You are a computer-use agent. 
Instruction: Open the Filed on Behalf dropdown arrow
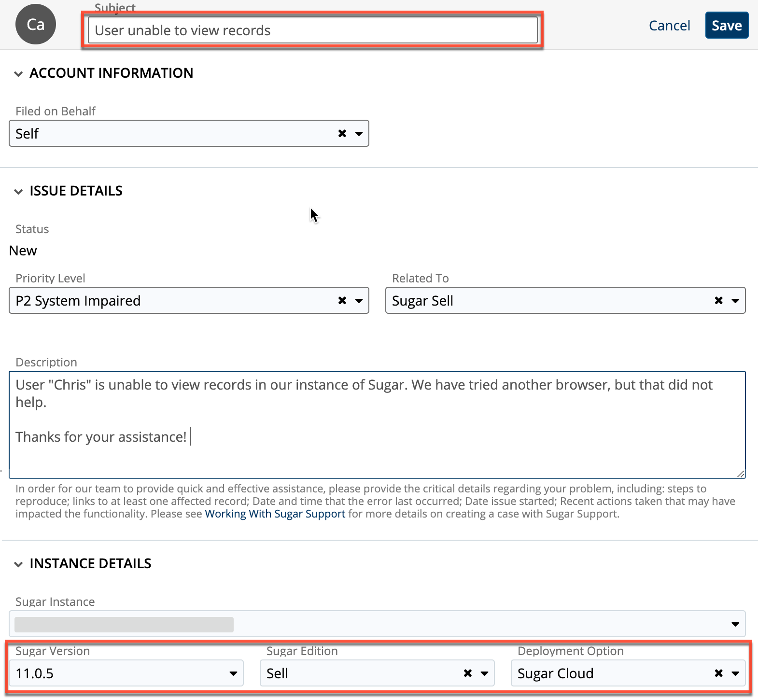[359, 134]
